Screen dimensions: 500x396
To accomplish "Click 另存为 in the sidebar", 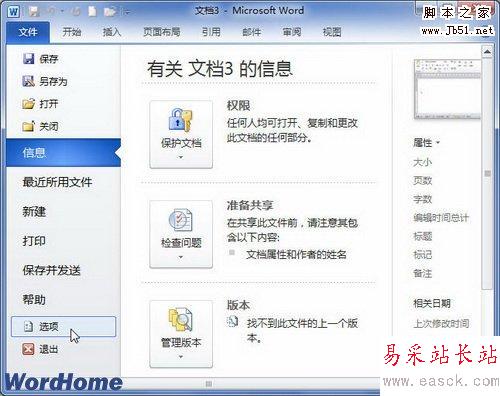I will coord(53,81).
